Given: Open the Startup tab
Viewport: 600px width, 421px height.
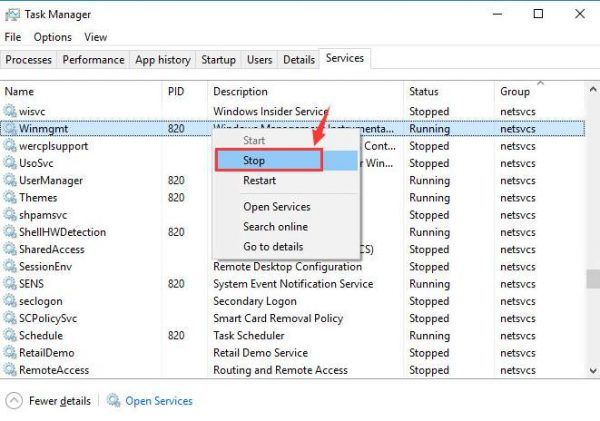Looking at the screenshot, I should coord(218,60).
